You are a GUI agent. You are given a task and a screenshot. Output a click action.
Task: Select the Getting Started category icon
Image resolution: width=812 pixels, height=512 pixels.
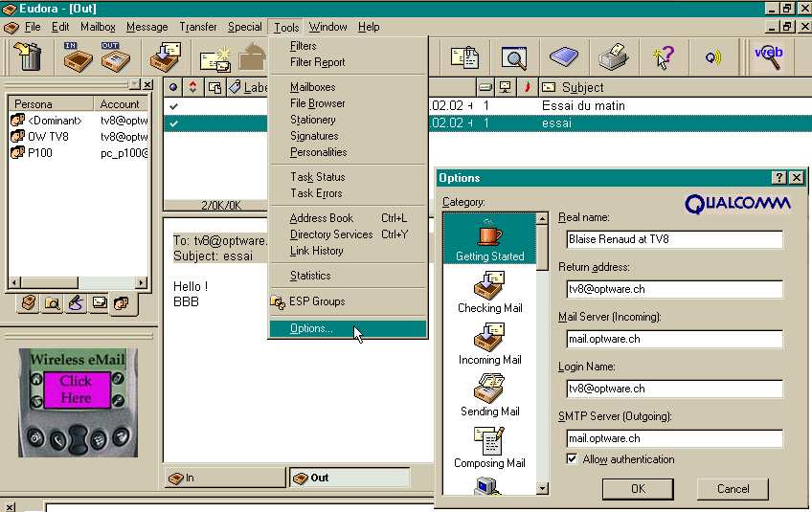point(489,239)
